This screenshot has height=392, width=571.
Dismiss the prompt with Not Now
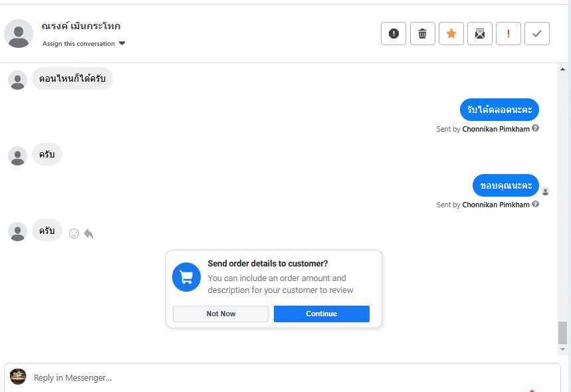(221, 314)
